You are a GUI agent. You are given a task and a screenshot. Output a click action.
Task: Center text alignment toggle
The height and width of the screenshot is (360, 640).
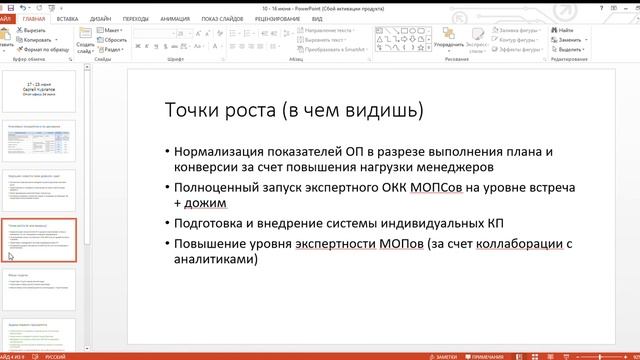[x=242, y=47]
